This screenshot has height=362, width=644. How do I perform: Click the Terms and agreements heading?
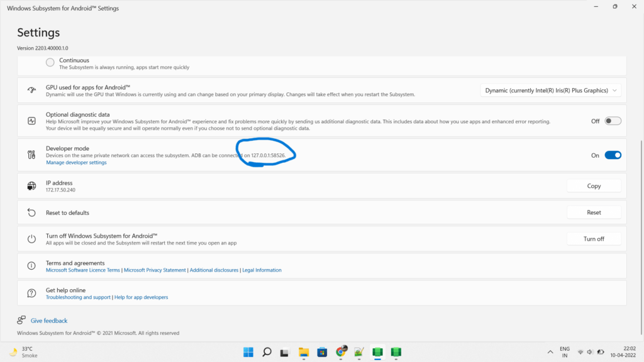click(x=75, y=263)
